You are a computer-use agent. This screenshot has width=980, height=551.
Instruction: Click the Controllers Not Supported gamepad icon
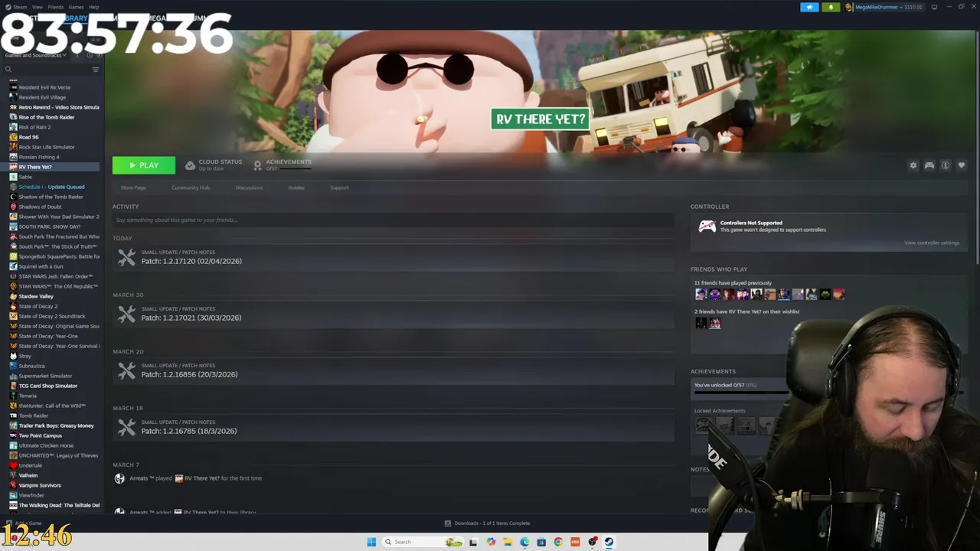pos(707,226)
